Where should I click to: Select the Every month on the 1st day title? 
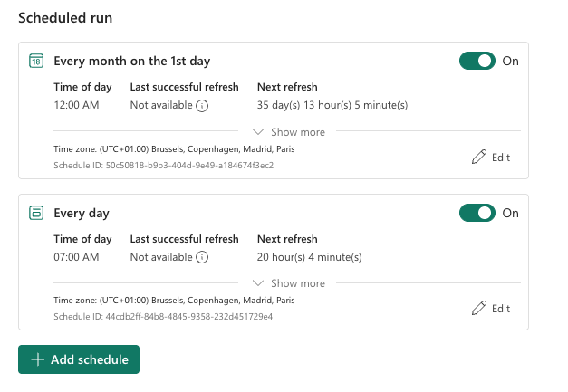coord(131,62)
